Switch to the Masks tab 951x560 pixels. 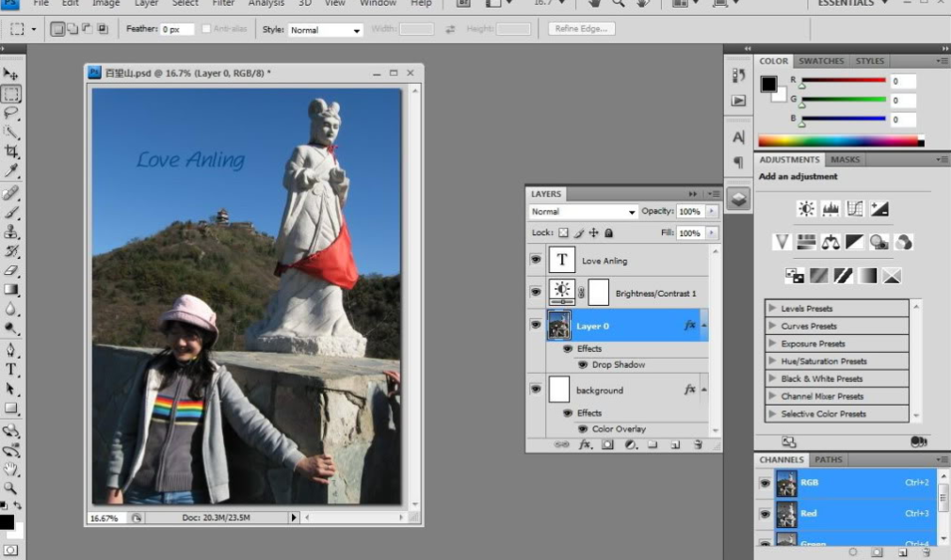845,160
